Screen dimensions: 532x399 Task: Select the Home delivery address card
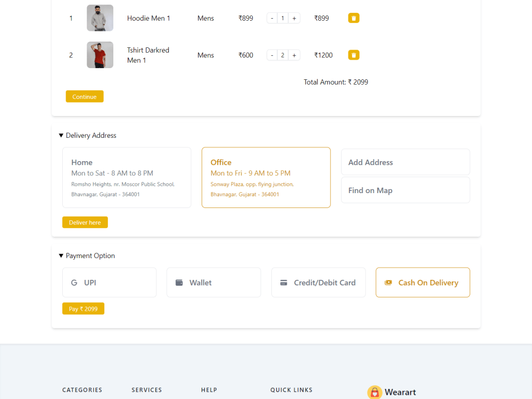(x=127, y=178)
